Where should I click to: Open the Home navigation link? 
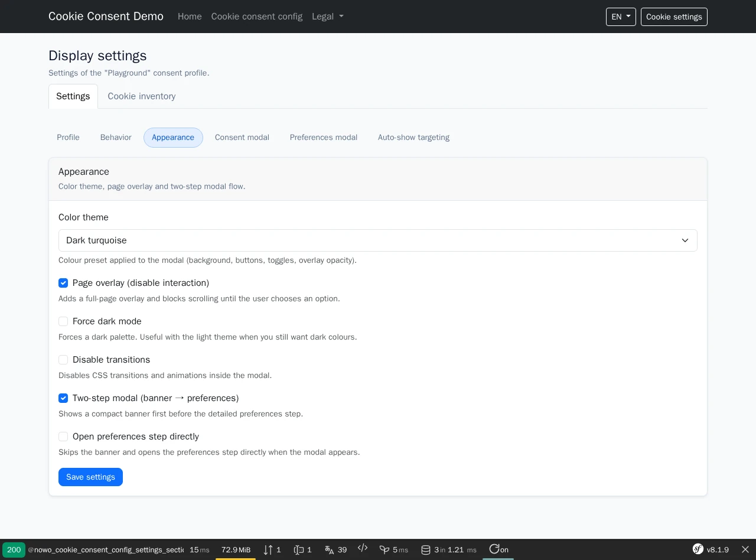click(190, 17)
